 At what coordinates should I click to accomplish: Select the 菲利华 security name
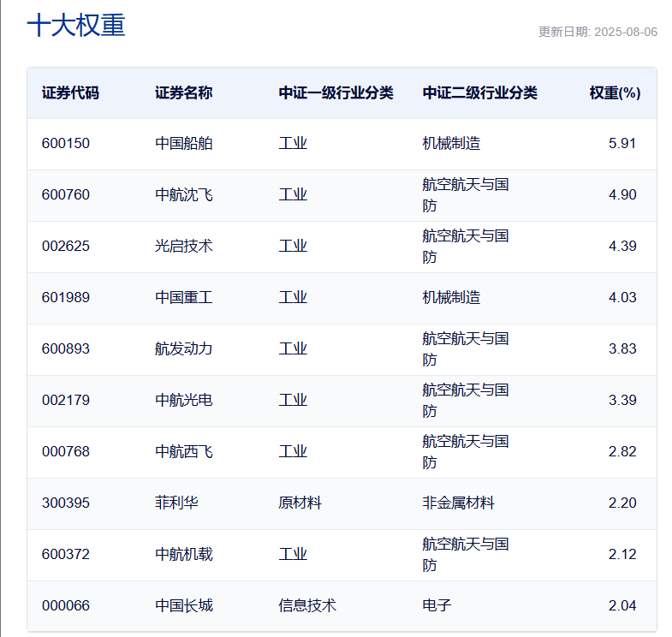click(x=176, y=503)
